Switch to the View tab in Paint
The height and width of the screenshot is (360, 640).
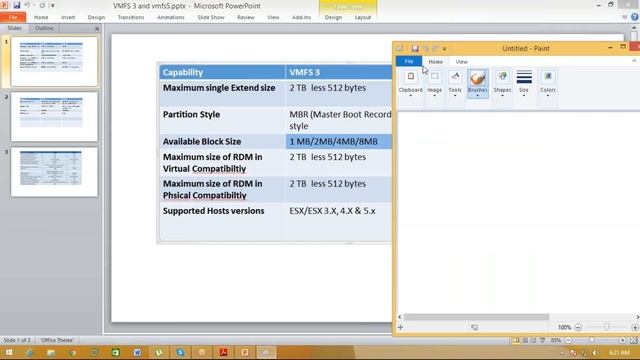462,62
